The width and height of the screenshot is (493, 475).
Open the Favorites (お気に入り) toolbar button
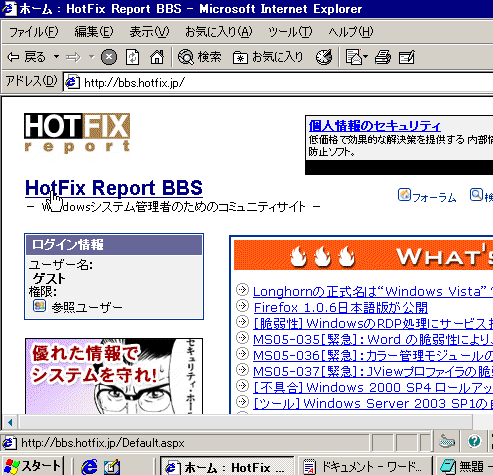coord(268,57)
